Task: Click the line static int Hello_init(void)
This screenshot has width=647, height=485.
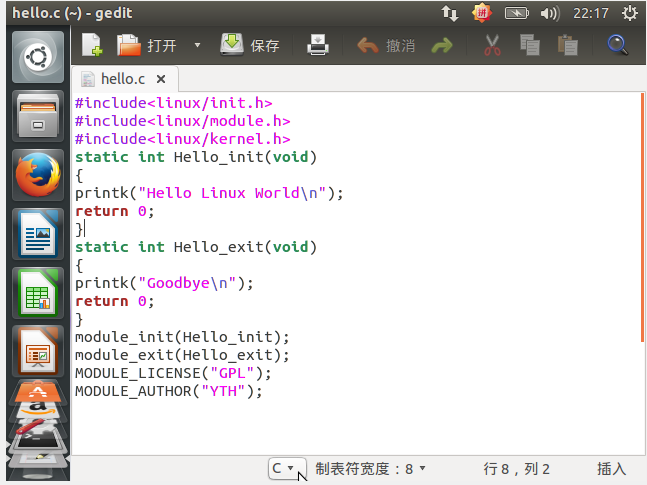Action: click(x=196, y=157)
